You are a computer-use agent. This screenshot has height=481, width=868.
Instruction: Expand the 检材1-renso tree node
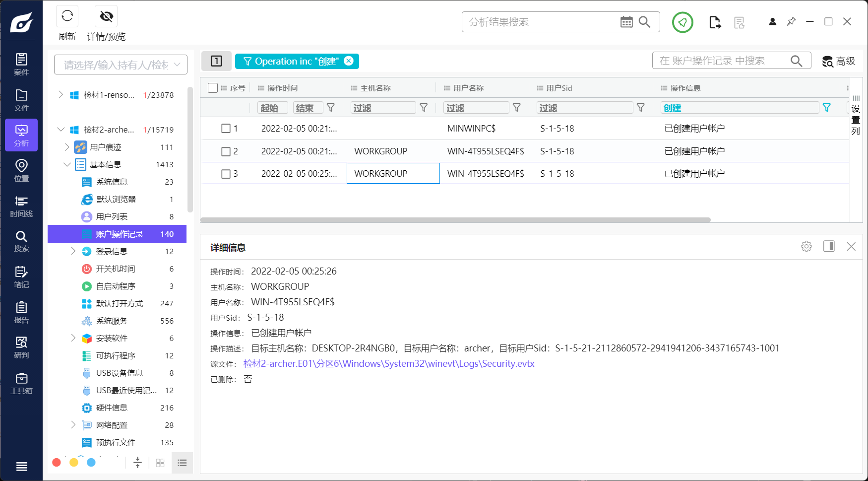(60, 94)
